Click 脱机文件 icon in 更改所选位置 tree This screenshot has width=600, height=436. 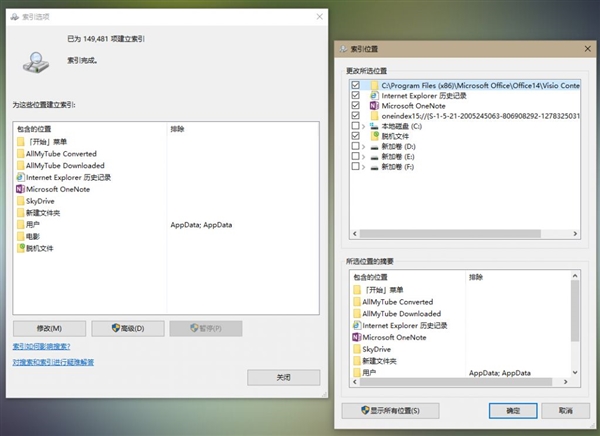pyautogui.click(x=374, y=136)
